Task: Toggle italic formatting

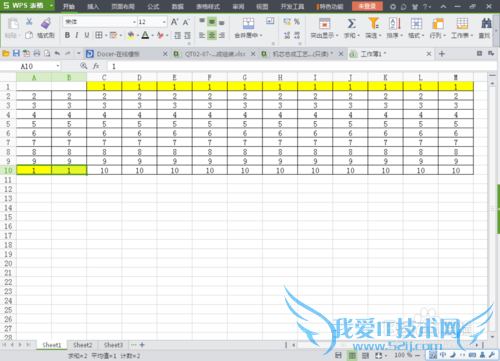Action: click(x=77, y=35)
